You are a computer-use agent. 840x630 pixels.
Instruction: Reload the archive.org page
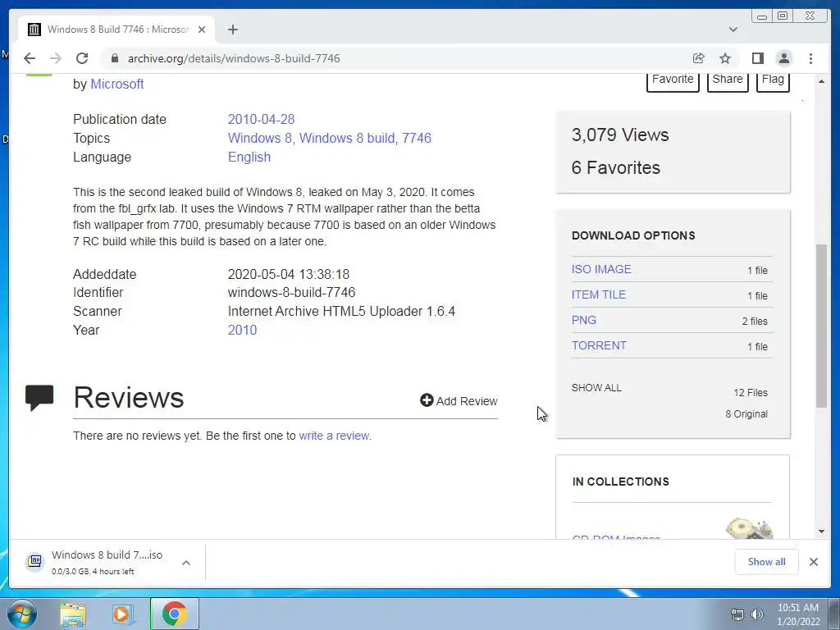point(82,58)
